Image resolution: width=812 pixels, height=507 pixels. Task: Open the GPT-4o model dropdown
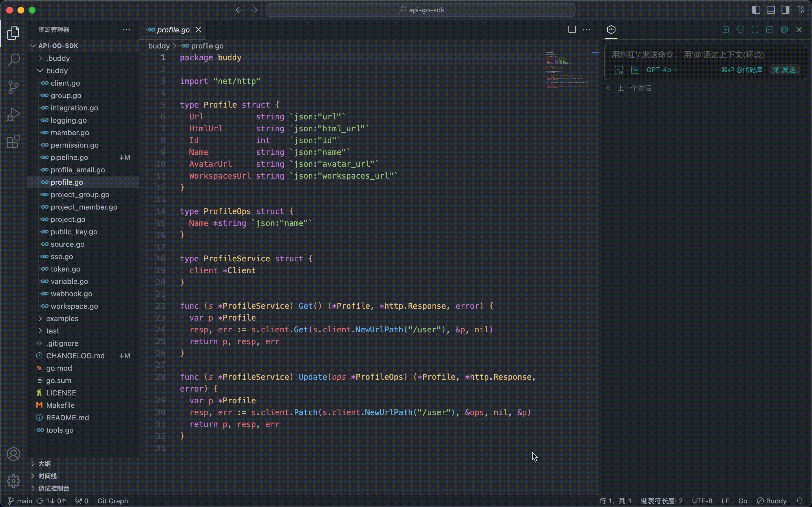coord(662,70)
